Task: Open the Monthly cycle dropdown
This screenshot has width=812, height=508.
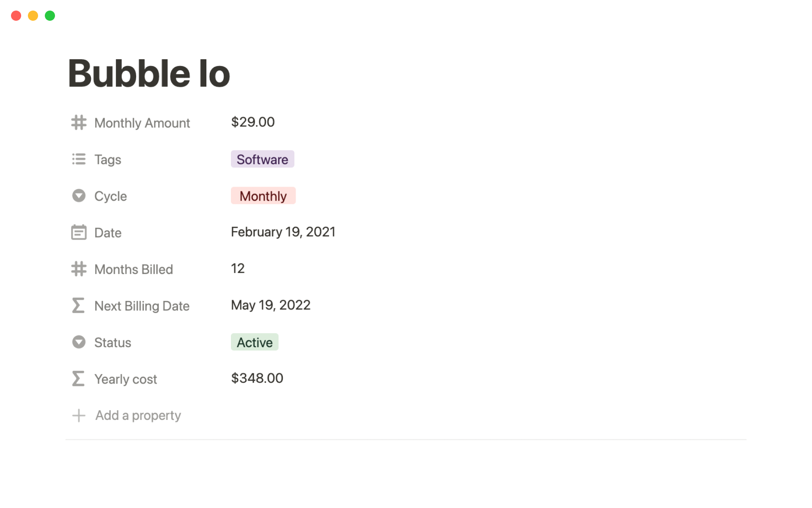Action: [263, 196]
